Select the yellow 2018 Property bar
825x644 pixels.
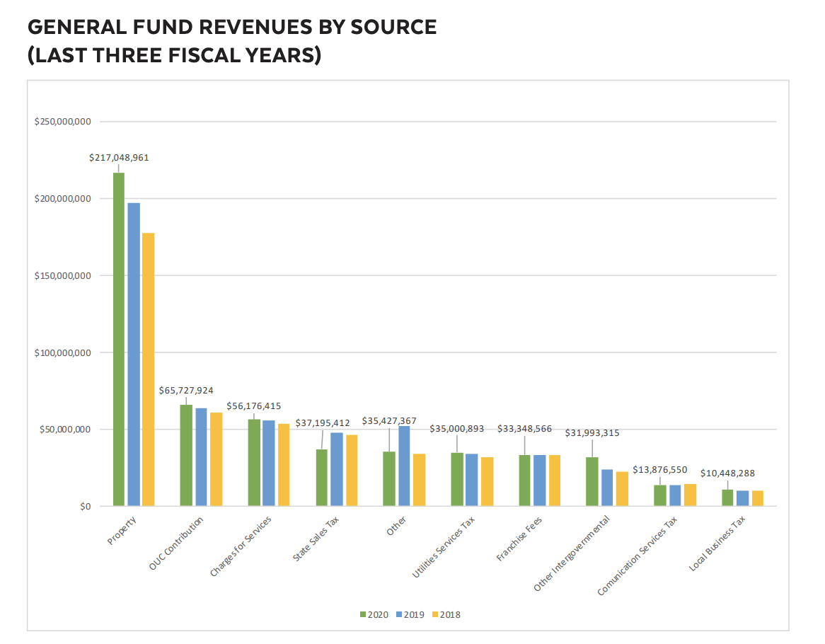149,369
